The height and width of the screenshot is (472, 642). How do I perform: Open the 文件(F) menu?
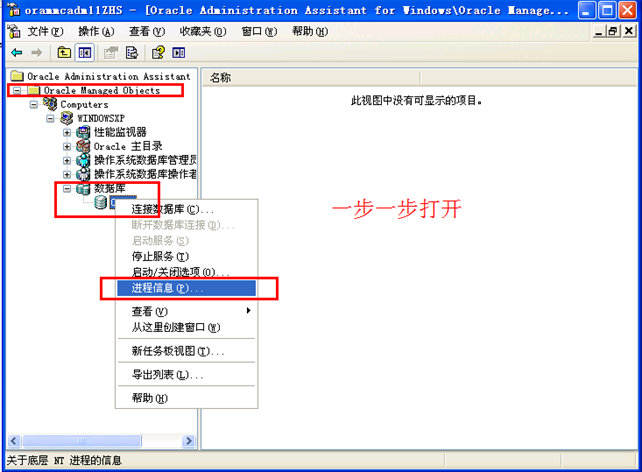45,32
